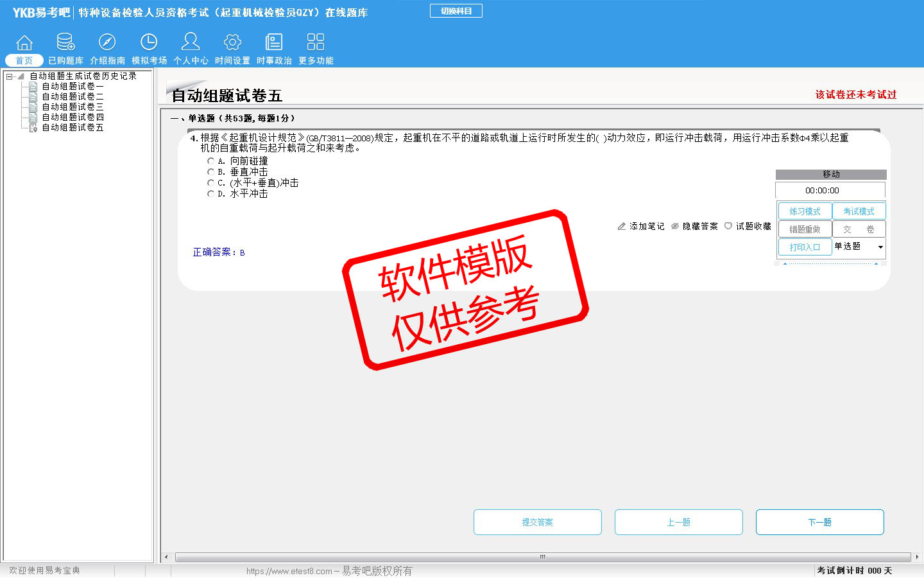Toggle 隐藏答案 to hide the answer

[x=694, y=226]
